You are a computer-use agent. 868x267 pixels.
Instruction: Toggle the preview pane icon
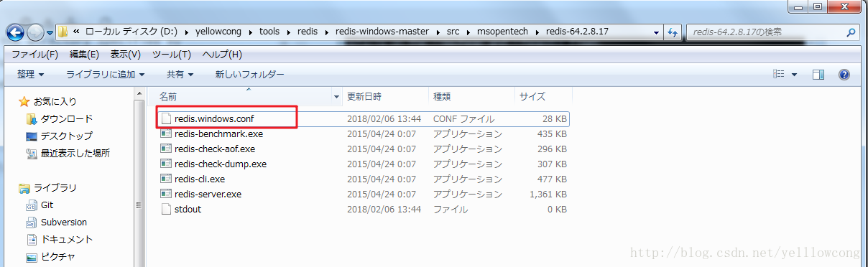click(x=818, y=75)
